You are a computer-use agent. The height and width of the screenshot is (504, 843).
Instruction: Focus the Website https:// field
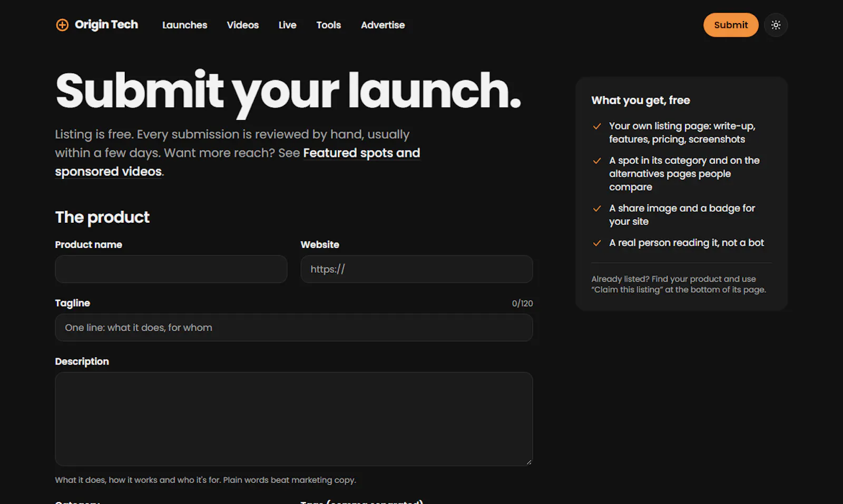coord(417,269)
